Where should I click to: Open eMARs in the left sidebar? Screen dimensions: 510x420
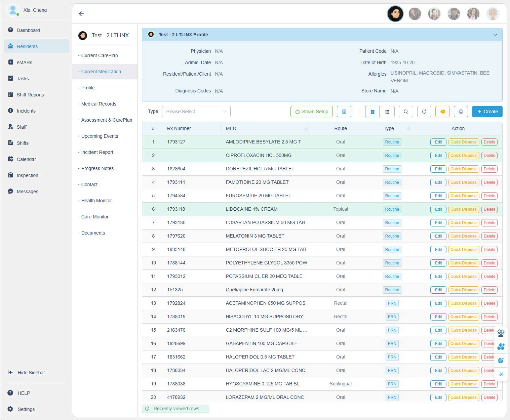(24, 62)
